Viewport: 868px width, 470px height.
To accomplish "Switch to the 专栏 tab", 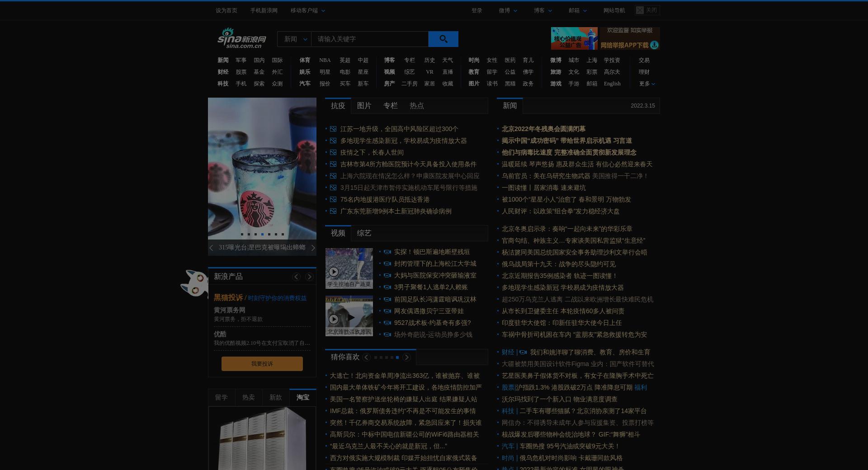I will click(390, 106).
